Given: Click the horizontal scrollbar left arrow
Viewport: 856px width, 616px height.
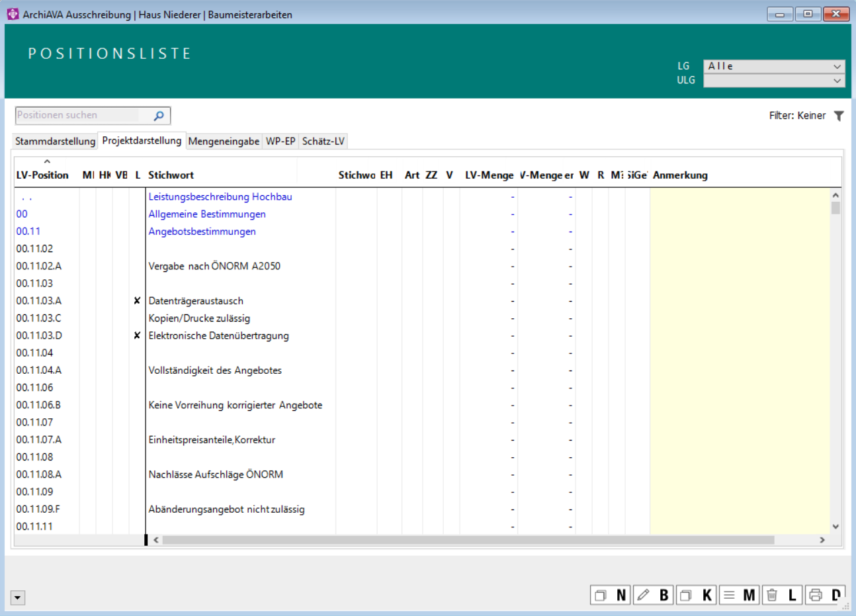Looking at the screenshot, I should pyautogui.click(x=156, y=540).
